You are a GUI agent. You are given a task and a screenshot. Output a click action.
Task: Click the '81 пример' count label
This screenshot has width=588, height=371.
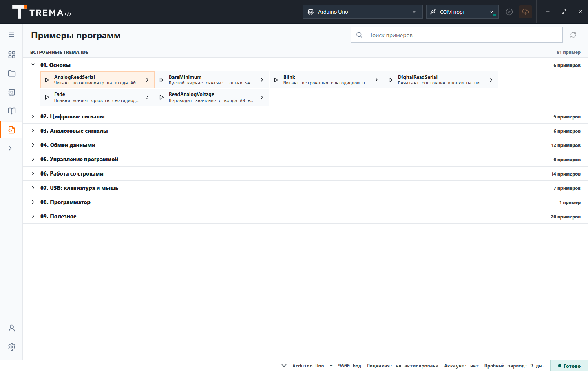(568, 52)
